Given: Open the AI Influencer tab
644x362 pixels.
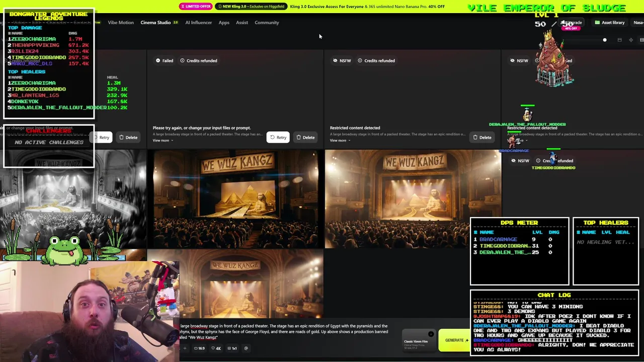Looking at the screenshot, I should (x=198, y=23).
